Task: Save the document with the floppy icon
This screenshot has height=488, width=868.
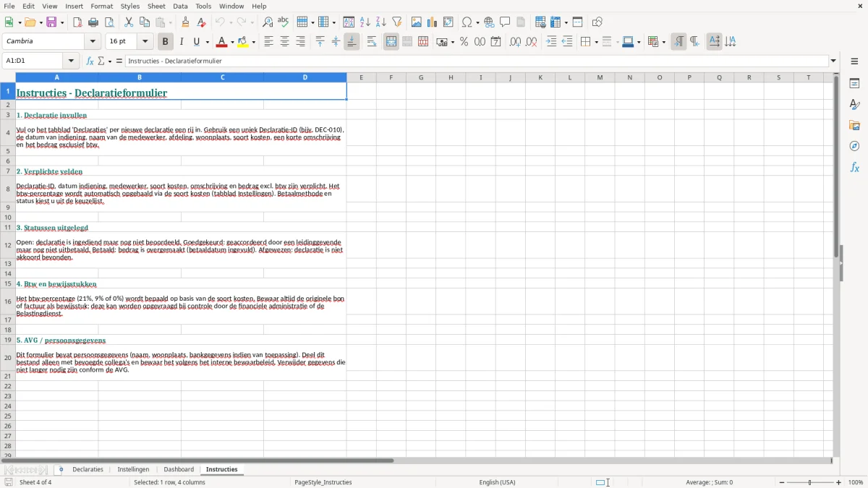Action: [x=51, y=22]
